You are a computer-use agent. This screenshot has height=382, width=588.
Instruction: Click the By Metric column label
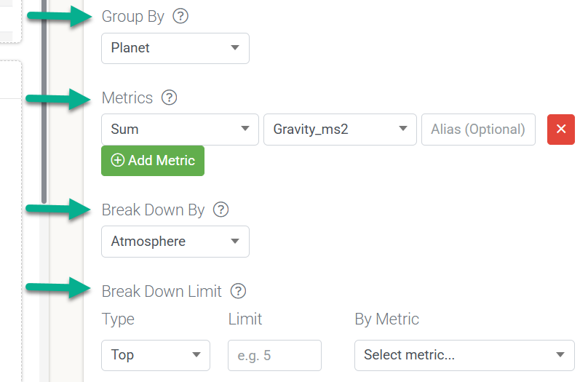(386, 319)
